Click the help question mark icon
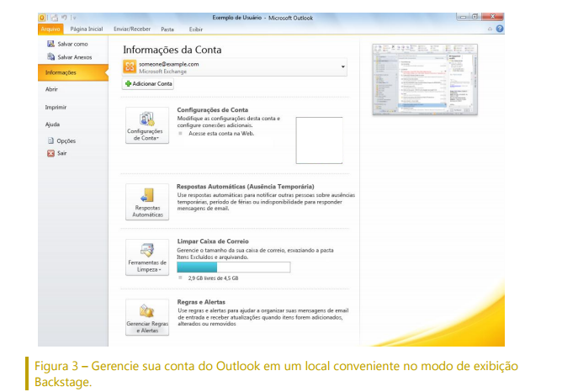This screenshot has width=578, height=392. pyautogui.click(x=500, y=29)
